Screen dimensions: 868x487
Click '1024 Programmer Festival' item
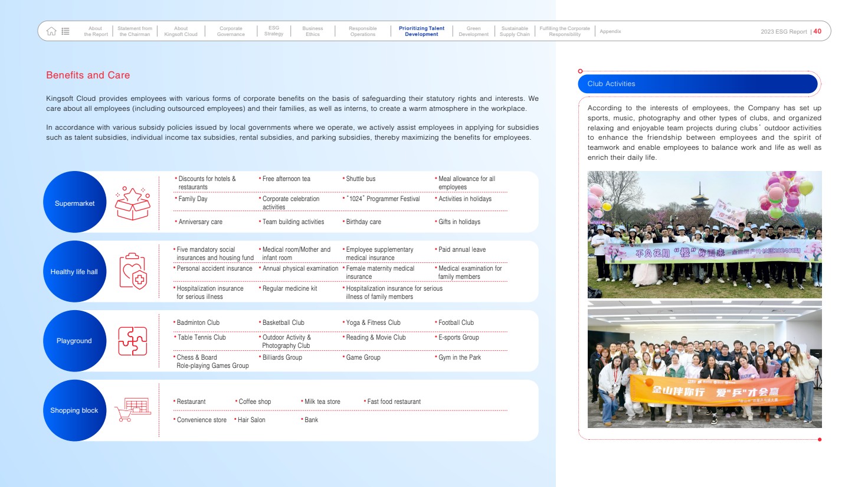coord(383,199)
